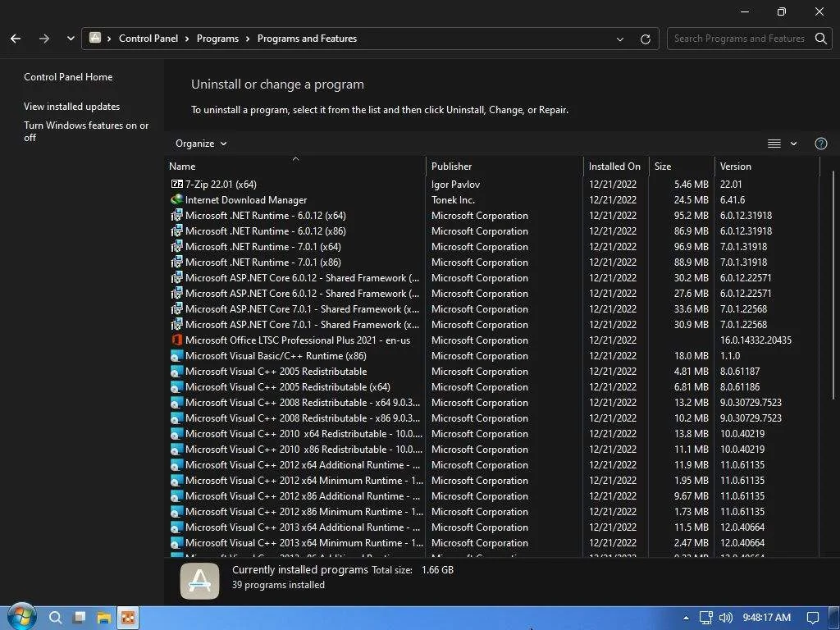The image size is (840, 630).
Task: Open the Organize menu
Action: (201, 144)
